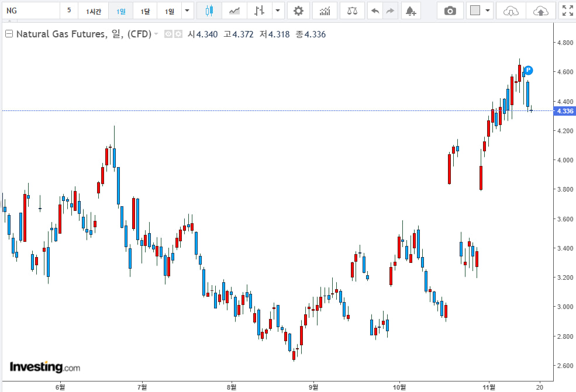Click the redo arrow icon
The height and width of the screenshot is (392, 576).
click(390, 11)
